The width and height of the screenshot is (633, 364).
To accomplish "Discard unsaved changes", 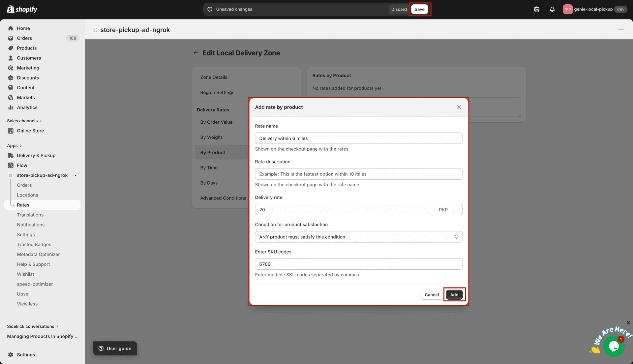I will coord(399,9).
